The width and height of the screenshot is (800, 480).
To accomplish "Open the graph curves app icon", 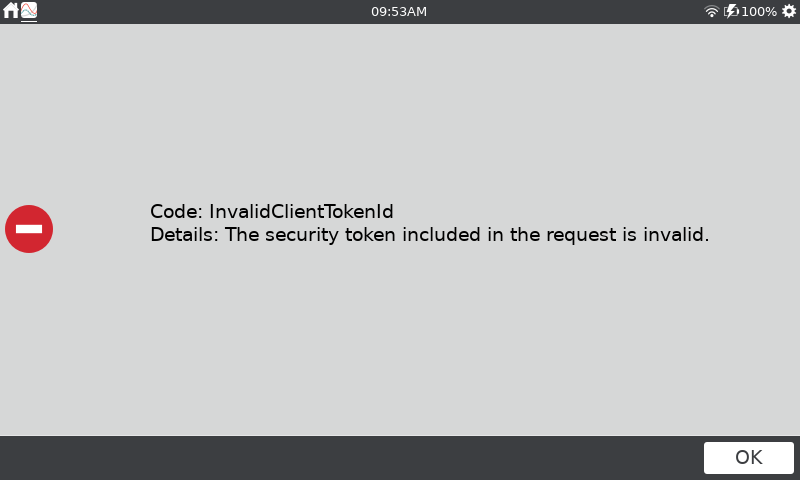I will coord(29,10).
